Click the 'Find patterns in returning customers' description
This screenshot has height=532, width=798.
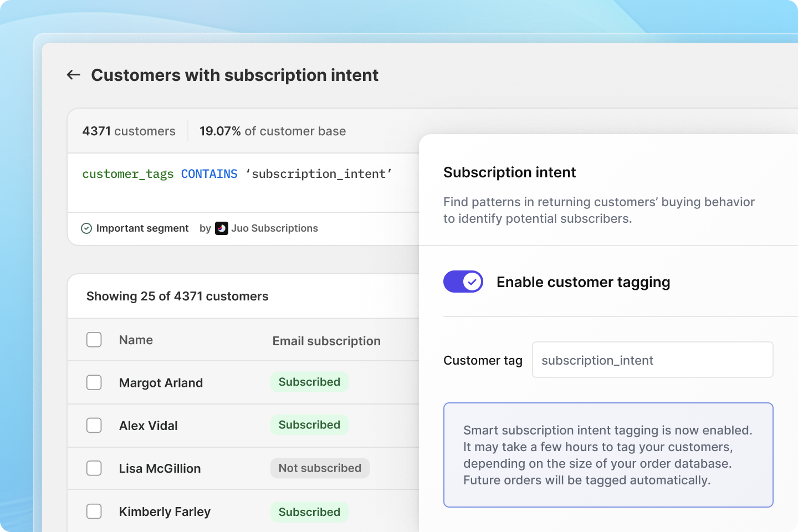coord(599,210)
